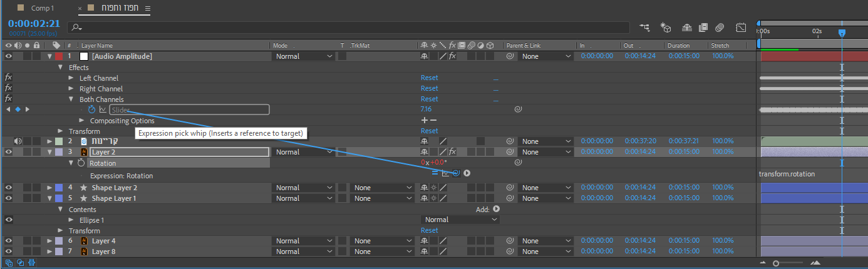Toggle the hide shy layers icon
This screenshot has height=269, width=868.
click(x=686, y=28)
